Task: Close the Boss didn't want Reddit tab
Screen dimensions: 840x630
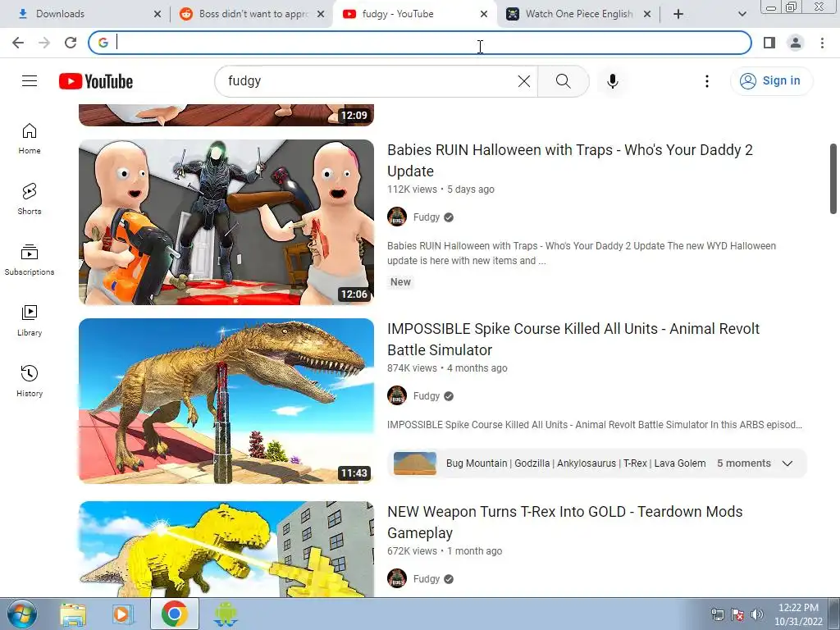Action: (321, 14)
